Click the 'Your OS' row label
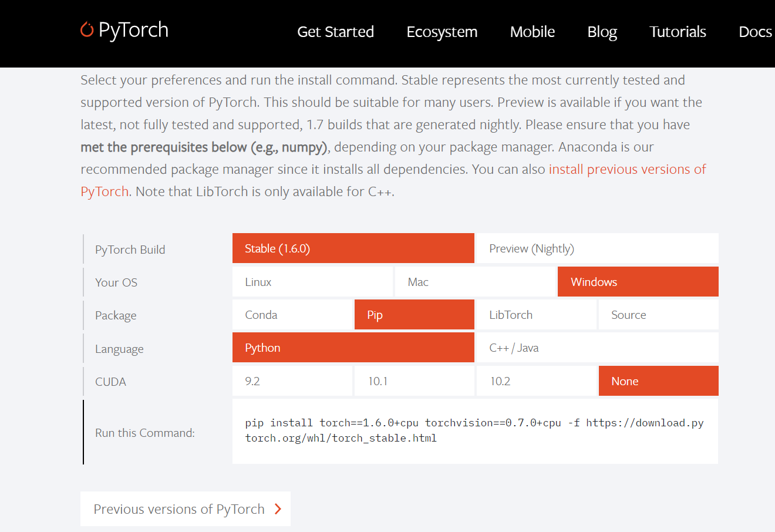 116,282
